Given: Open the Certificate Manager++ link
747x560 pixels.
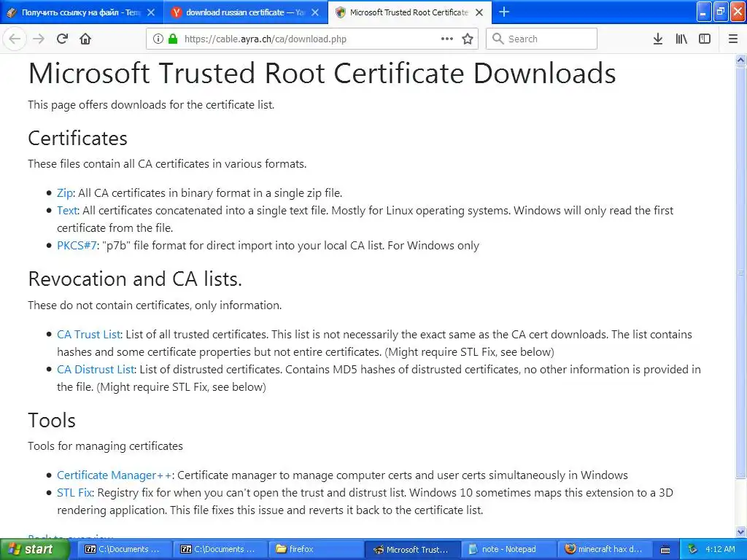Looking at the screenshot, I should [115, 475].
